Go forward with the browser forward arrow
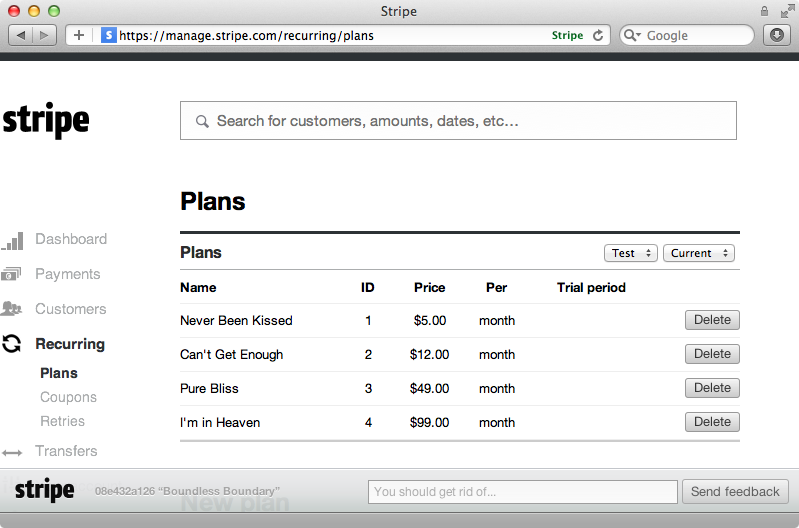This screenshot has width=799, height=528. pyautogui.click(x=44, y=35)
